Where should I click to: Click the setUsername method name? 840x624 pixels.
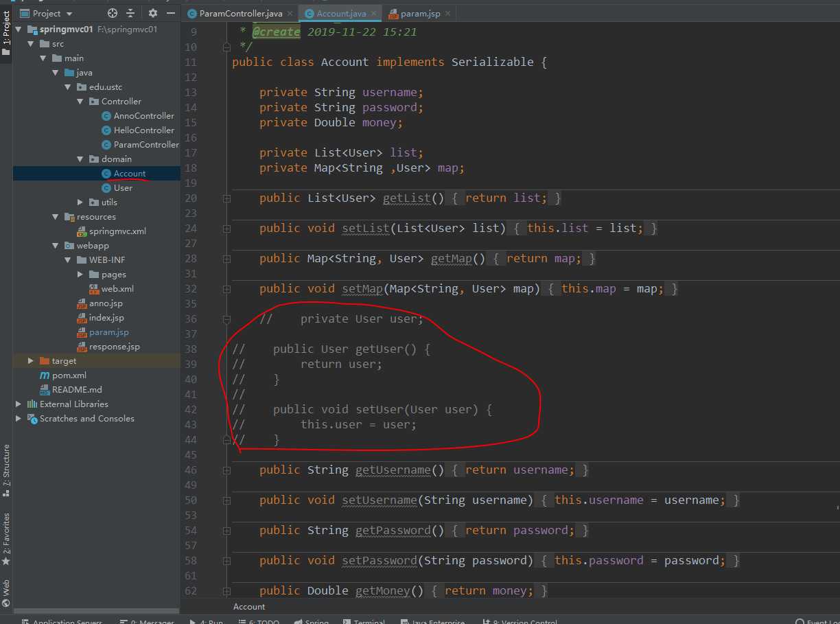point(380,500)
